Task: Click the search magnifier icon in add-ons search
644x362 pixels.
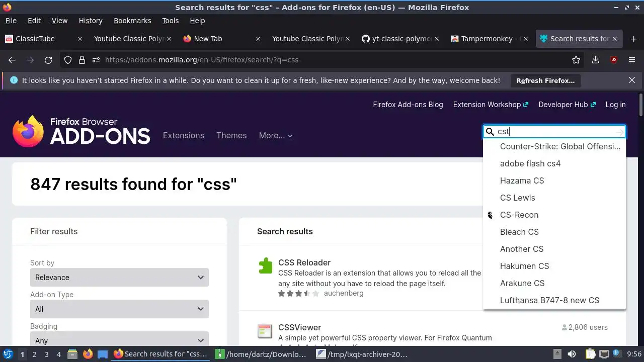Action: click(x=490, y=131)
